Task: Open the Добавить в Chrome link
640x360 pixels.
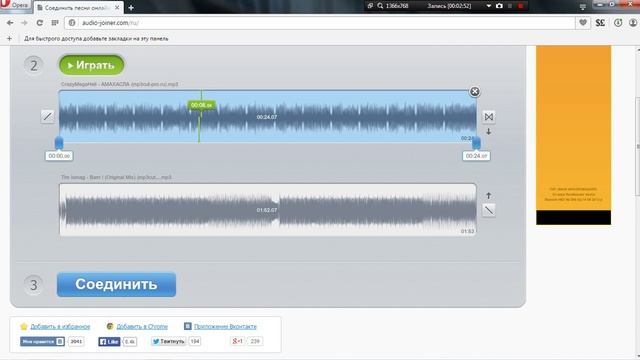Action: 142,327
